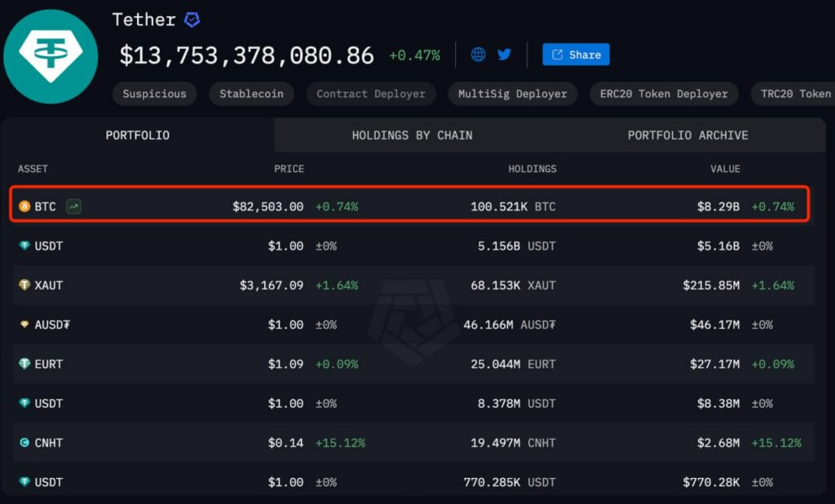Click the Share button
835x504 pixels.
(576, 54)
